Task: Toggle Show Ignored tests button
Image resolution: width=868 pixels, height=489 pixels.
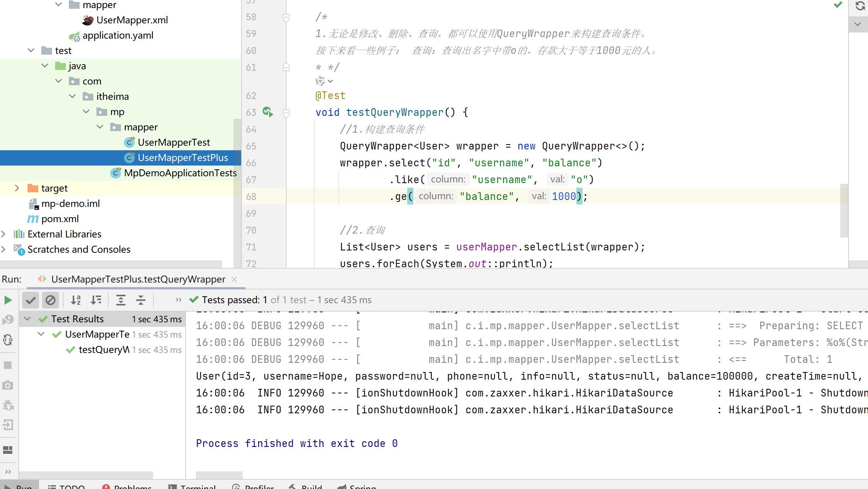Action: click(50, 300)
